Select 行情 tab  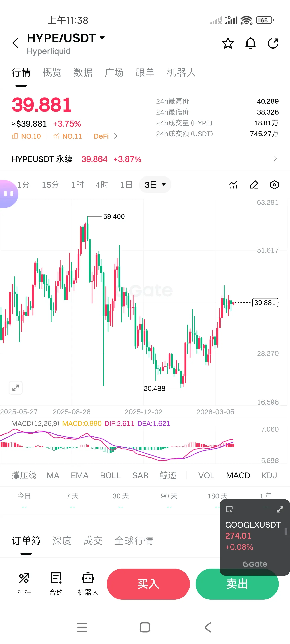(21, 72)
